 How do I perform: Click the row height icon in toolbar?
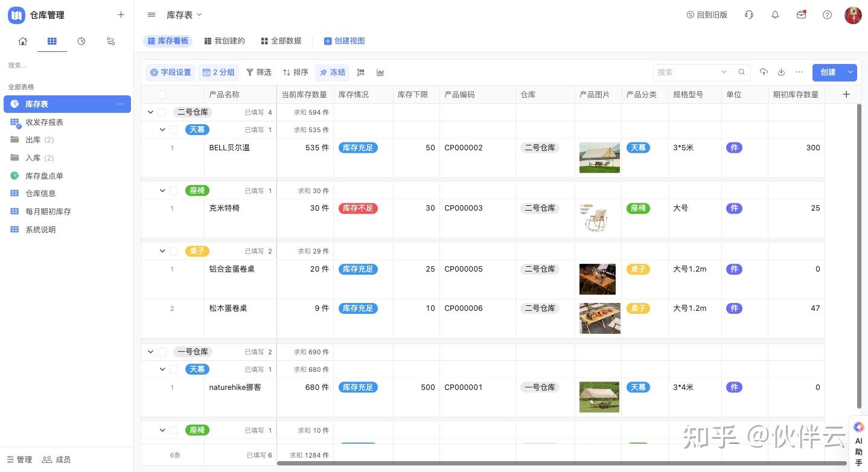pos(361,72)
